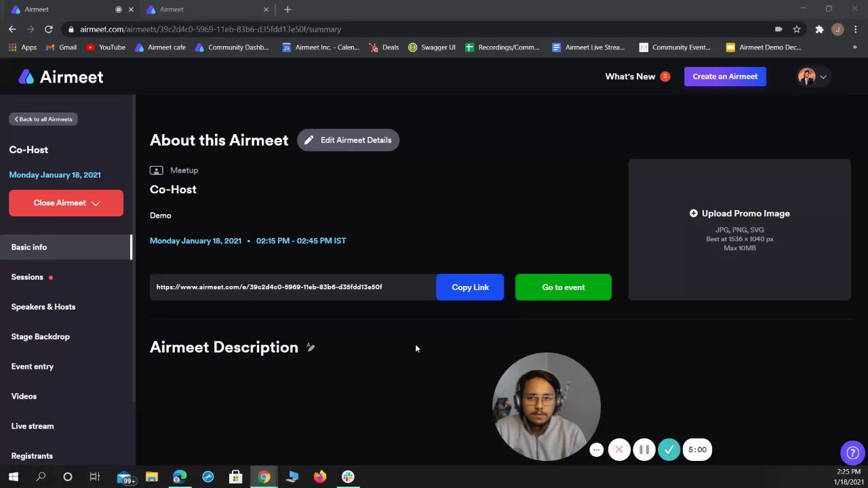Click the 5:00 recording timer
868x488 pixels.
click(x=697, y=449)
